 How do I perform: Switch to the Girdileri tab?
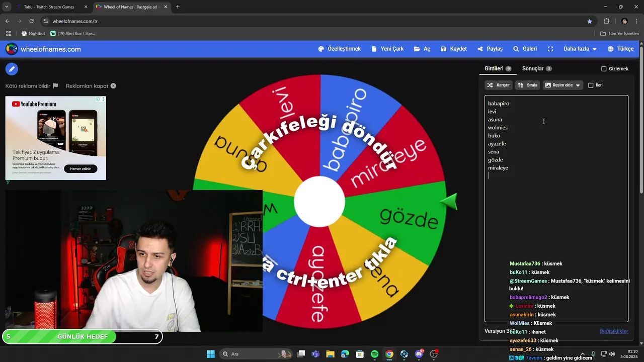click(498, 68)
